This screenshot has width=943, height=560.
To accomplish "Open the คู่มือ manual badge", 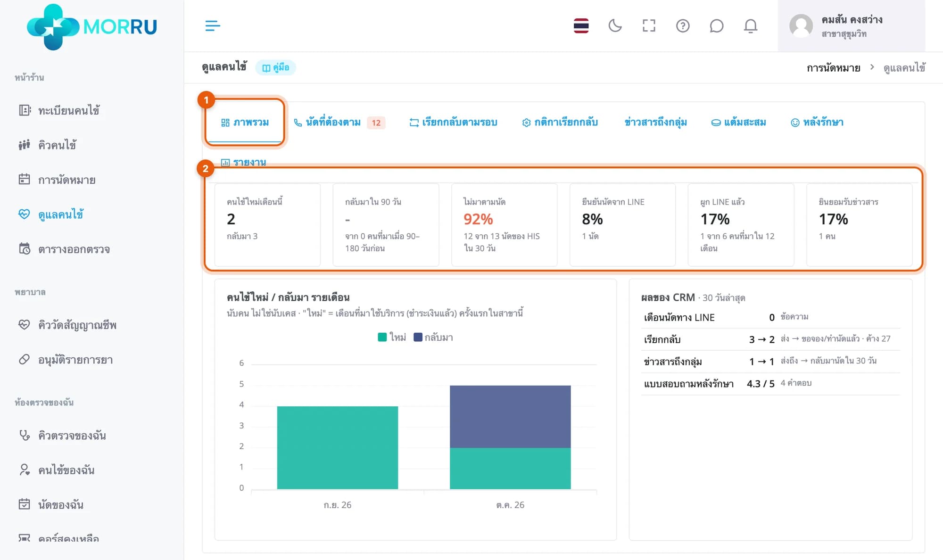I will (x=276, y=67).
